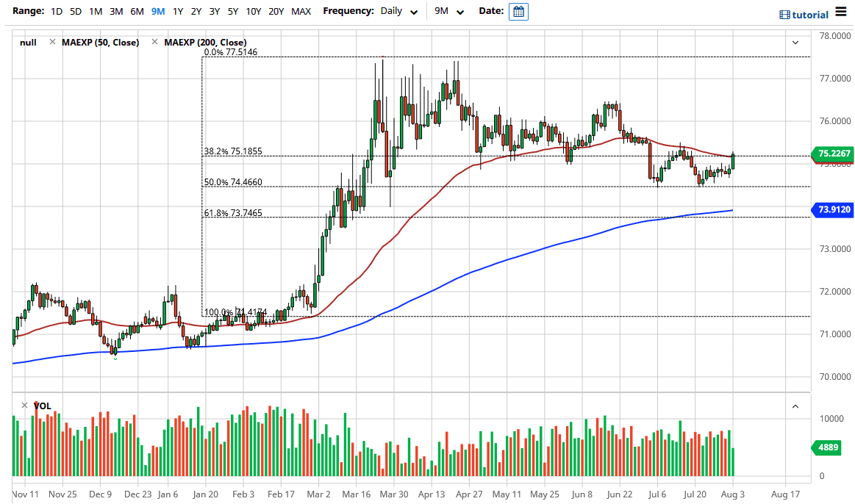Click the hamburger menu icon top right
Image resolution: width=855 pixels, height=504 pixels.
coord(840,12)
